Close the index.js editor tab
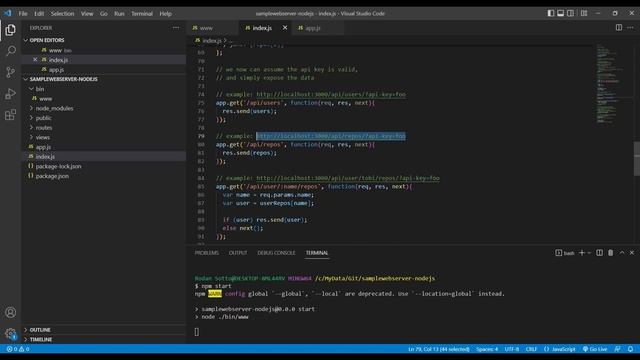Viewport: 640px width, 360px height. [285, 28]
